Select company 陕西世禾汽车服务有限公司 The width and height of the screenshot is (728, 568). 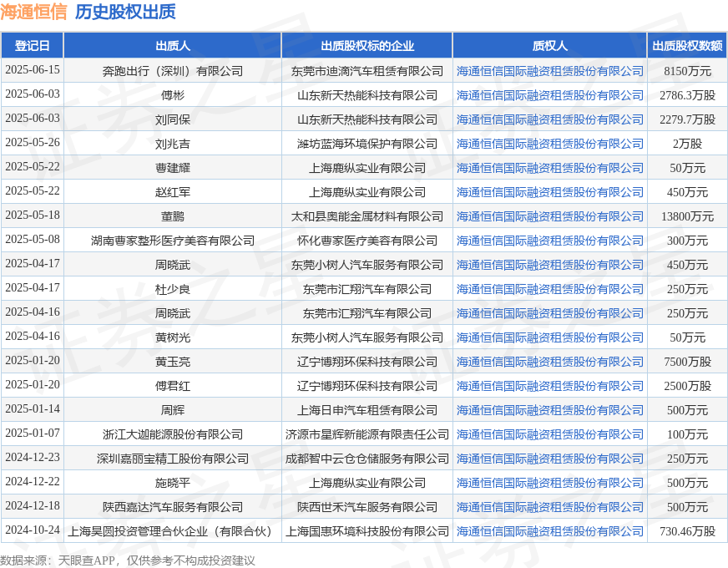[367, 507]
